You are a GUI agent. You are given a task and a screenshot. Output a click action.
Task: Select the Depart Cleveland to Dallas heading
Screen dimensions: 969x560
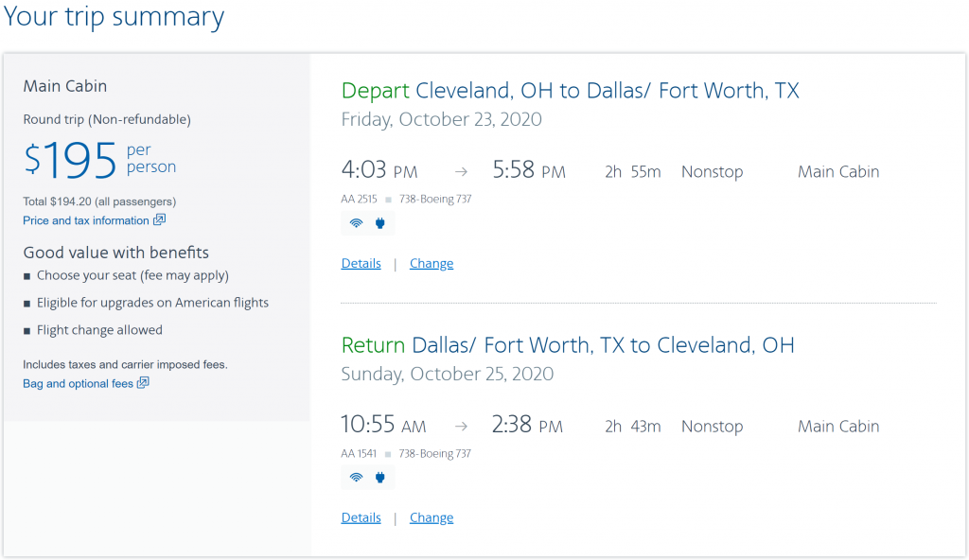pyautogui.click(x=570, y=91)
